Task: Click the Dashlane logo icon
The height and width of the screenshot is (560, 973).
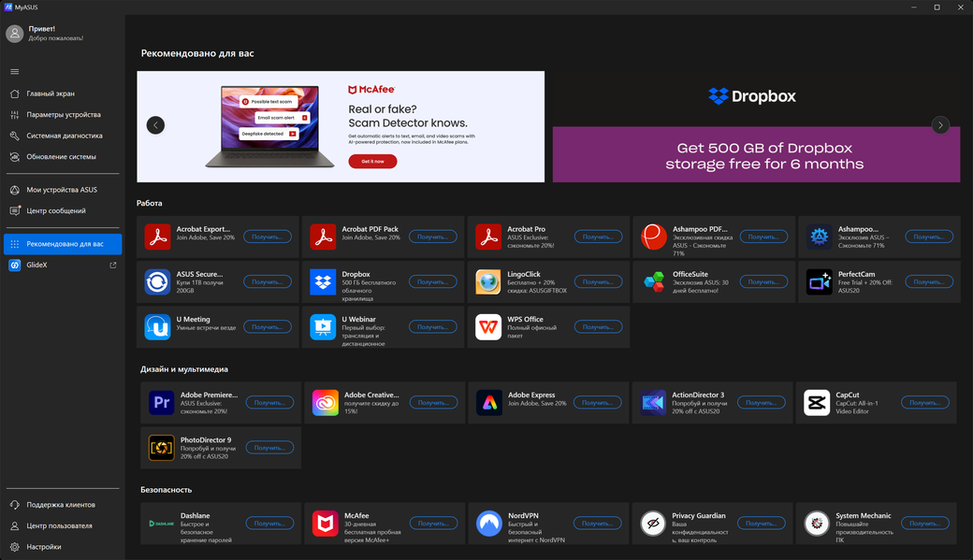Action: [x=161, y=524]
